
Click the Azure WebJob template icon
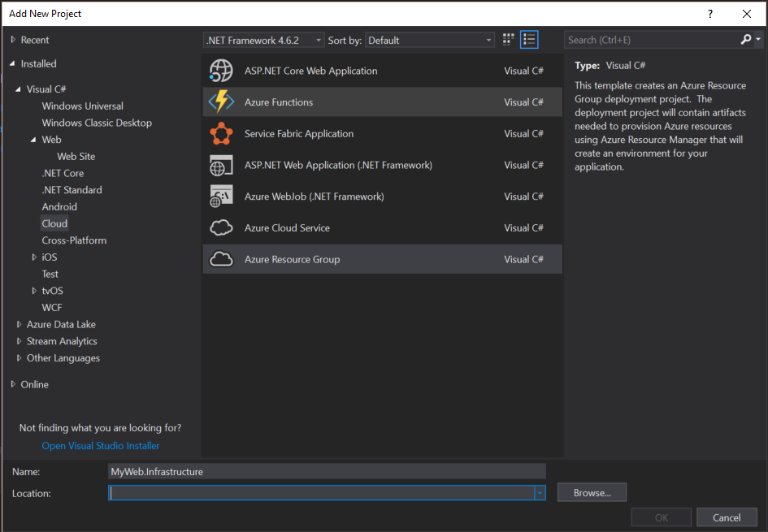[x=221, y=197]
